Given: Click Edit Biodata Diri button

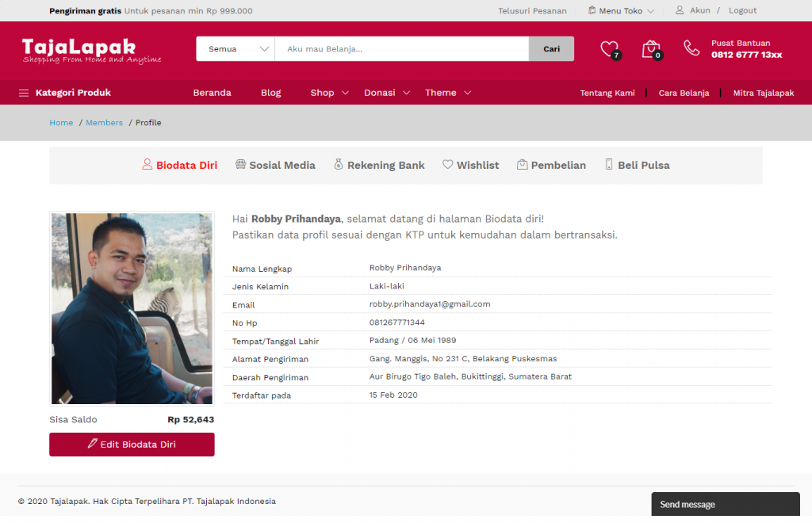Looking at the screenshot, I should 132,445.
